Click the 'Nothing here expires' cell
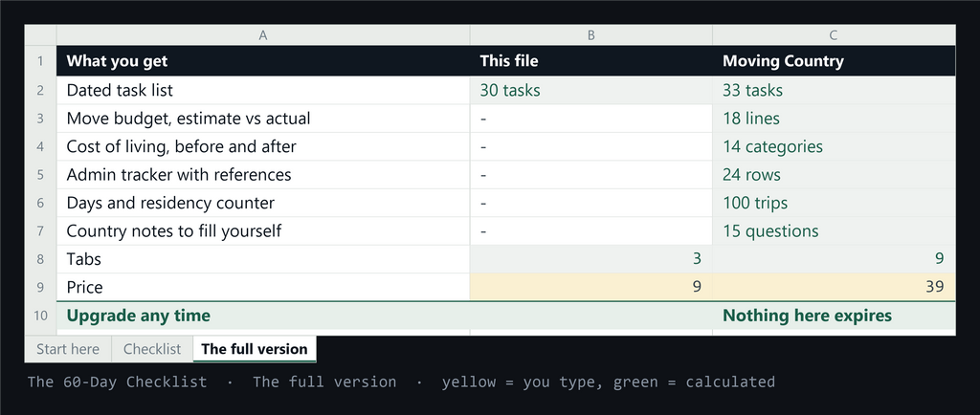This screenshot has height=415, width=980. [x=834, y=316]
